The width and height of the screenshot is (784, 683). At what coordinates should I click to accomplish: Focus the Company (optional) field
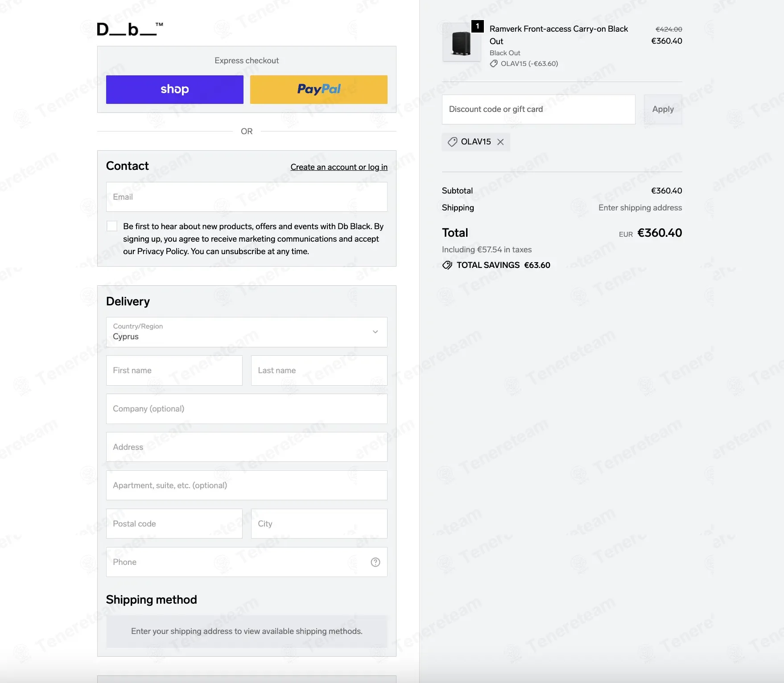[x=247, y=409]
